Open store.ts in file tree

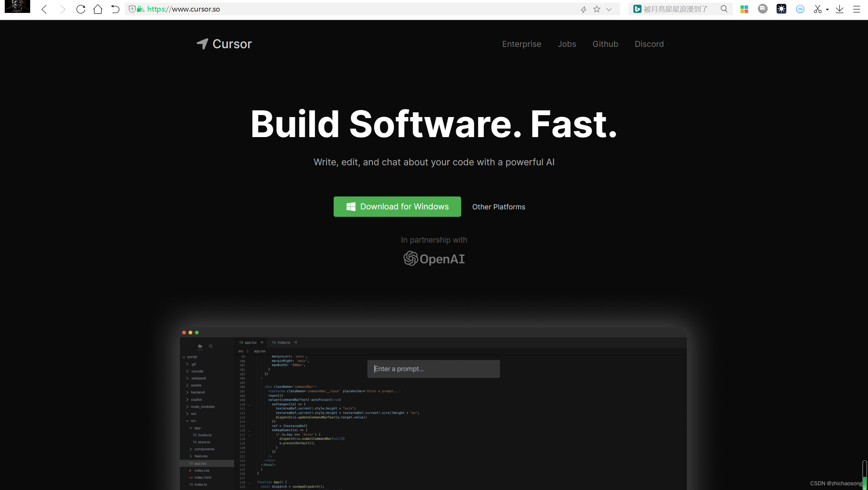tap(201, 442)
